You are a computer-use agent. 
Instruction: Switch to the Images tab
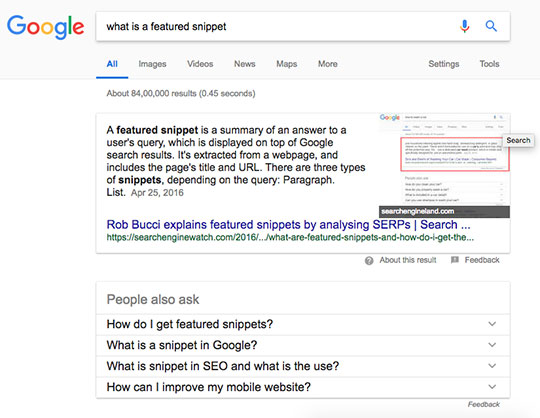point(152,64)
